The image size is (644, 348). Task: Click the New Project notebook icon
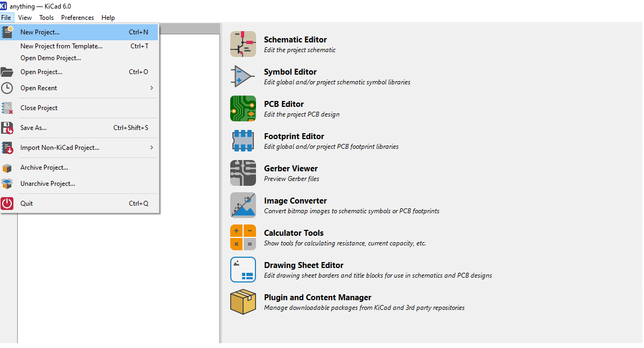7,32
